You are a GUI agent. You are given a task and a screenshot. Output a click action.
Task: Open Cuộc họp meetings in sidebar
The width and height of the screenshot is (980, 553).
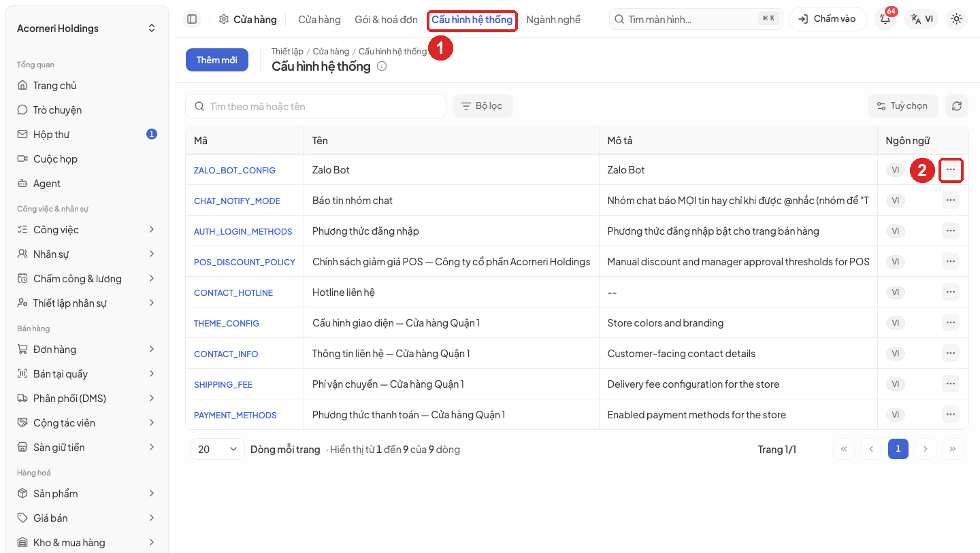click(x=87, y=159)
